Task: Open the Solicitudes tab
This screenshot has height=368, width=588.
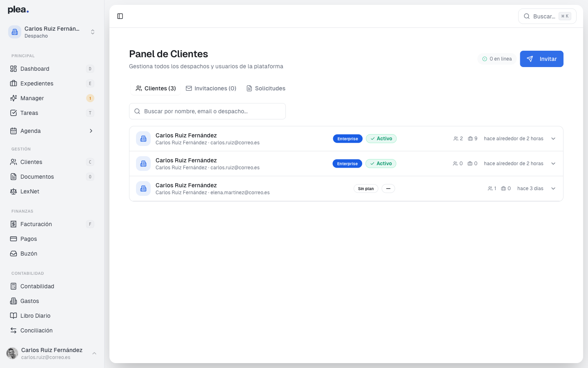Action: [x=266, y=88]
